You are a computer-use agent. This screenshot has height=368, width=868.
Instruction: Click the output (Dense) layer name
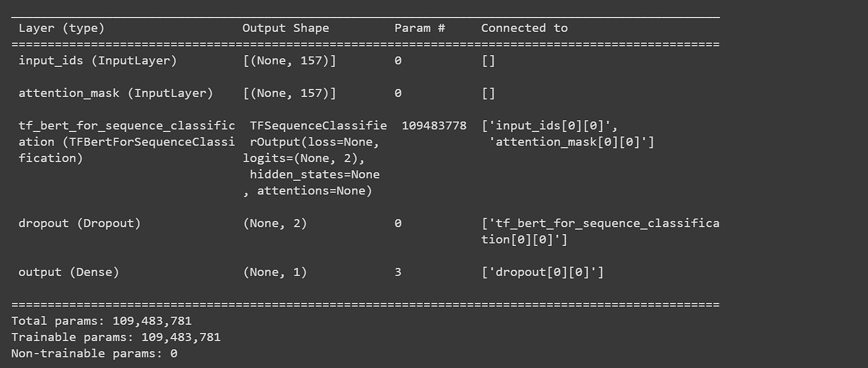click(x=69, y=272)
